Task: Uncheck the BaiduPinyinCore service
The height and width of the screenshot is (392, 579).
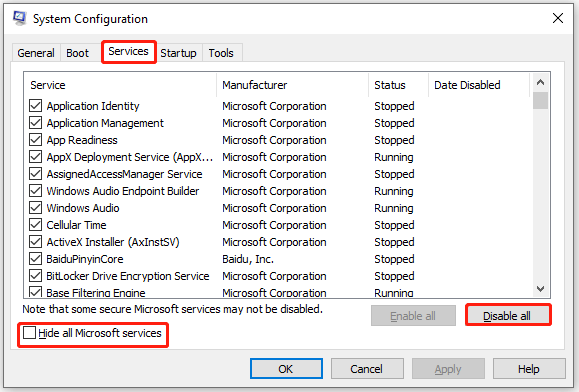Action: point(35,259)
